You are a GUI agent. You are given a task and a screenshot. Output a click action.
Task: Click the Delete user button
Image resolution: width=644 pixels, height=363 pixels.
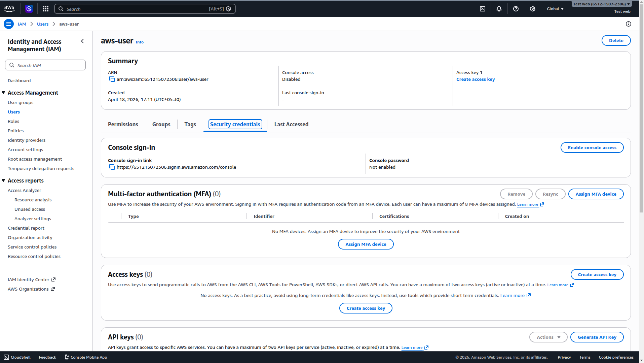click(616, 40)
